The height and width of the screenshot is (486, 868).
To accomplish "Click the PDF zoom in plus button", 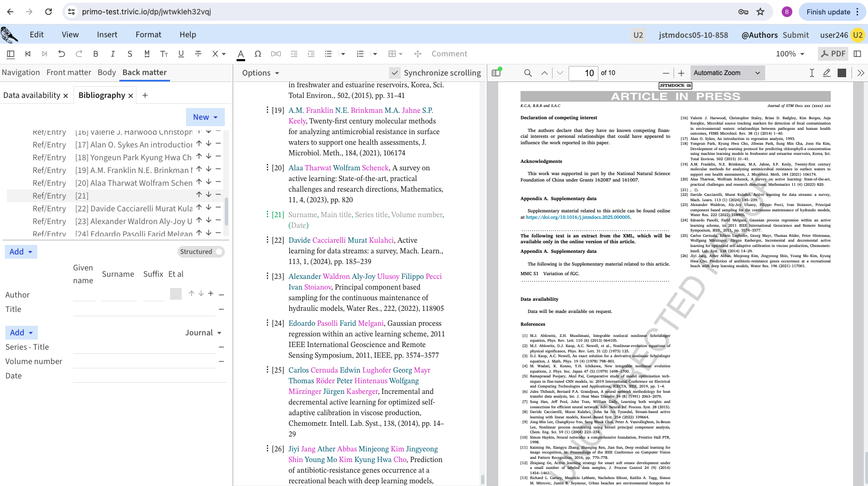I will coord(681,73).
